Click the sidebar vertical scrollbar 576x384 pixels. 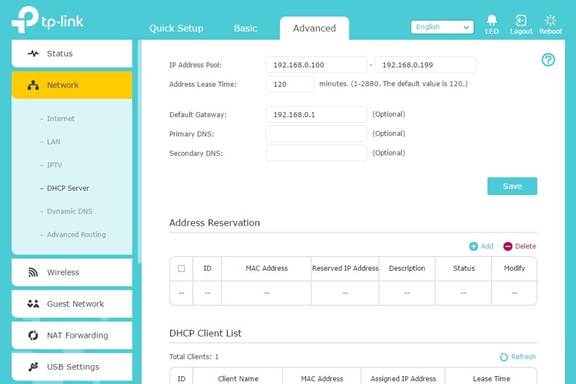tap(139, 152)
